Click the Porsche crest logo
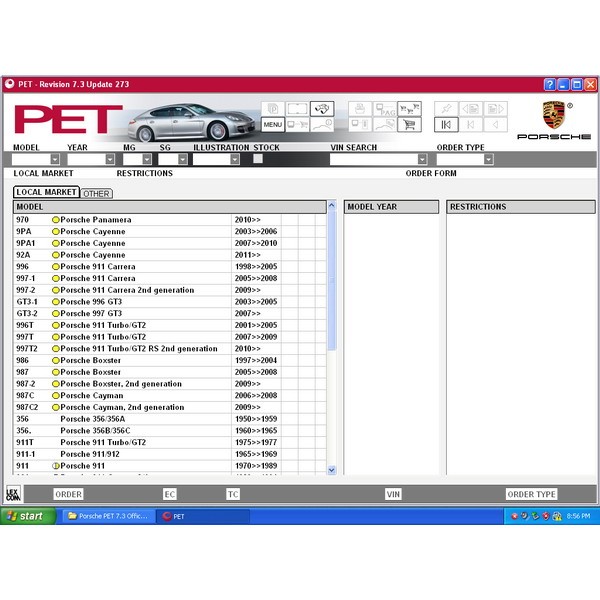 tap(553, 114)
